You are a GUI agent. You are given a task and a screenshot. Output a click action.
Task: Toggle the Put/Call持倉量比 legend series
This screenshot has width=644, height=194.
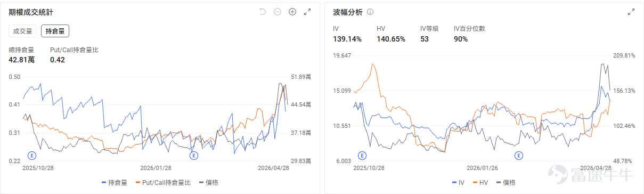coord(163,182)
